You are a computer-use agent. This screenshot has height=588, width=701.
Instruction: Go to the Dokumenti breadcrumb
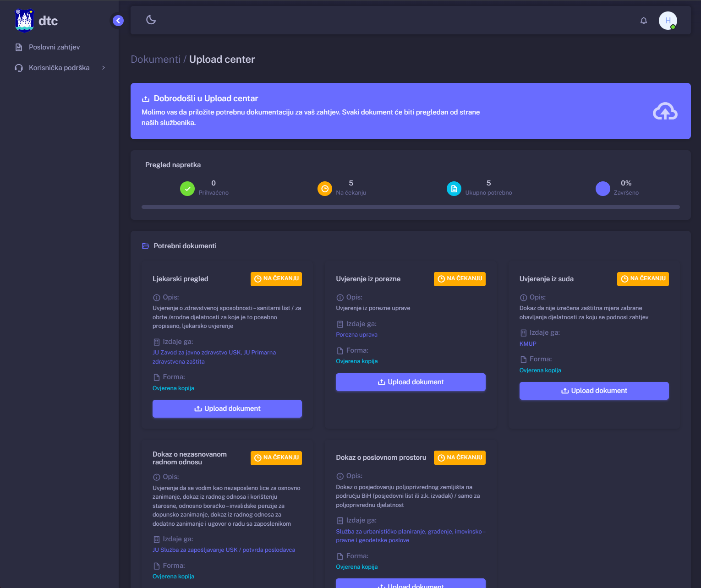pyautogui.click(x=155, y=60)
